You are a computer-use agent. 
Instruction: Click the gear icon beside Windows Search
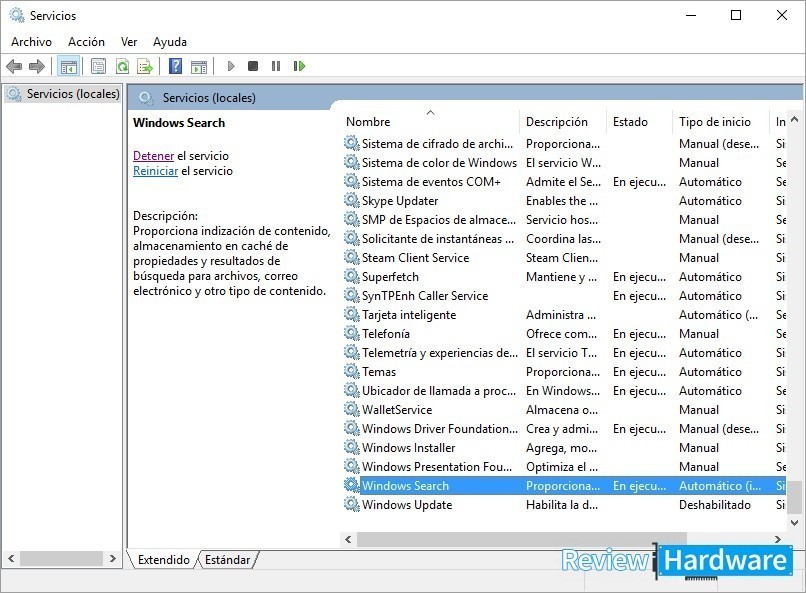coord(352,486)
